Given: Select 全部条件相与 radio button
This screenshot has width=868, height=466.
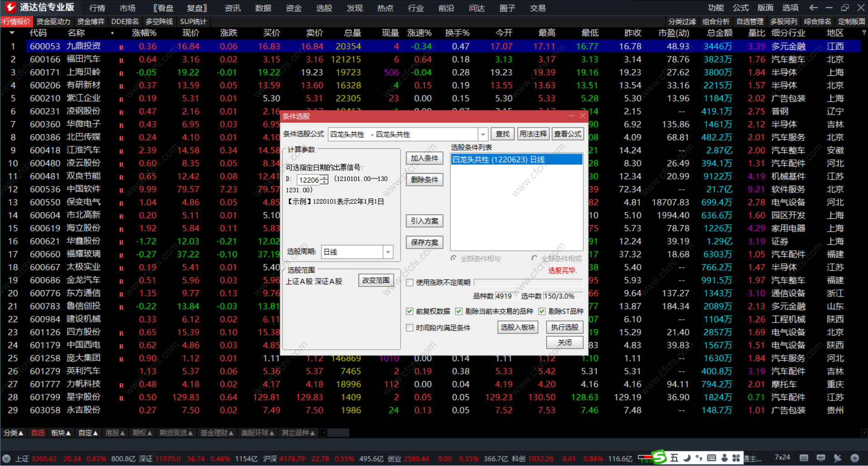Looking at the screenshot, I should [x=453, y=259].
